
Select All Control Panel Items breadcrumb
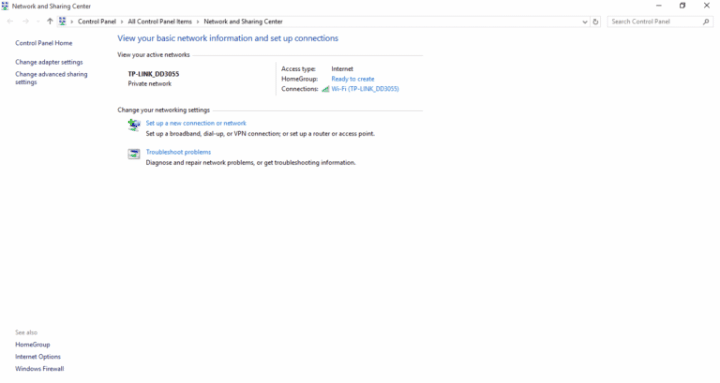click(160, 22)
